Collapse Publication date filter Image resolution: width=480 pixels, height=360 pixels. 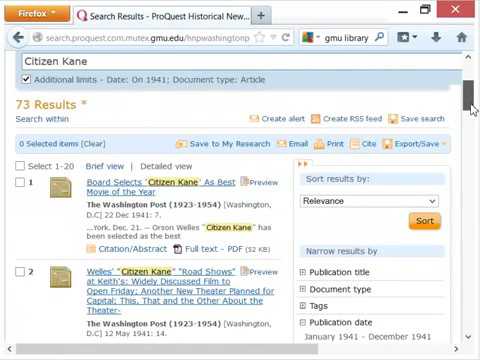pyautogui.click(x=302, y=322)
